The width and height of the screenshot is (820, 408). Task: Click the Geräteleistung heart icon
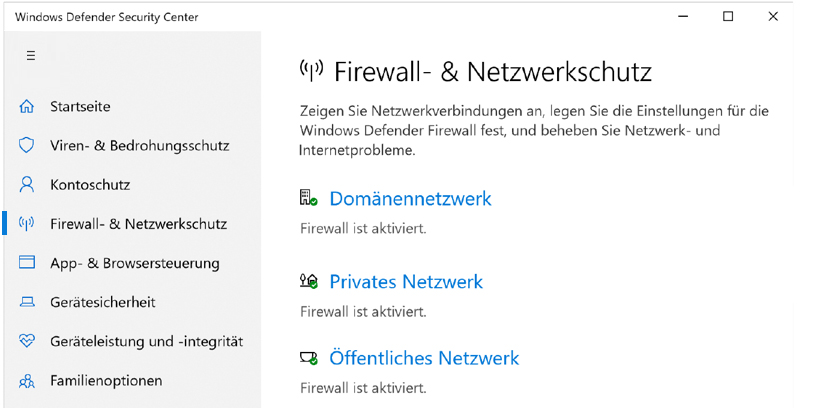click(x=26, y=341)
